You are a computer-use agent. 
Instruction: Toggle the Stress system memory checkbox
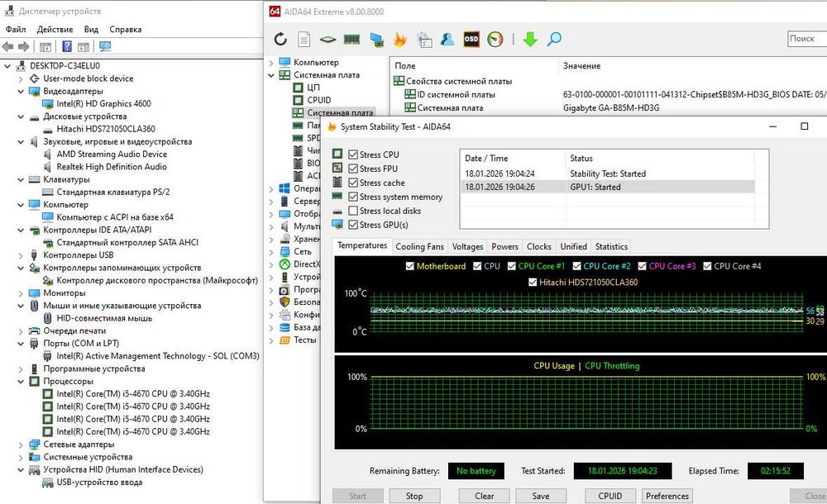click(x=353, y=197)
